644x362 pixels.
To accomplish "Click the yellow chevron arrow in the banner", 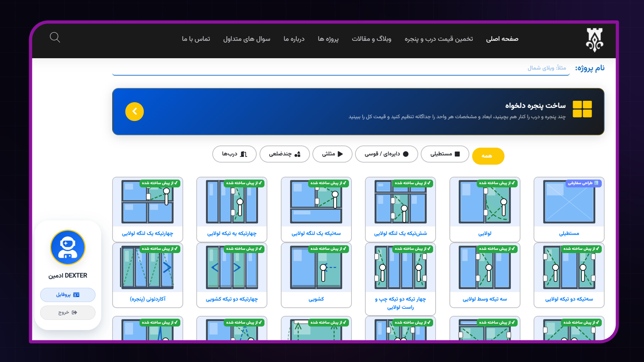I will 135,111.
